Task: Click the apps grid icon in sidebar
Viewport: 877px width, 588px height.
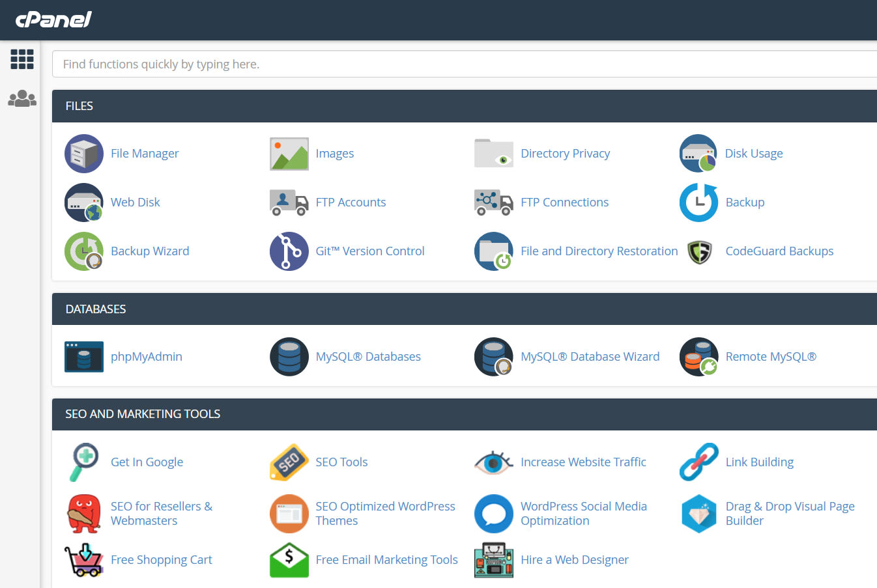Action: pos(22,59)
